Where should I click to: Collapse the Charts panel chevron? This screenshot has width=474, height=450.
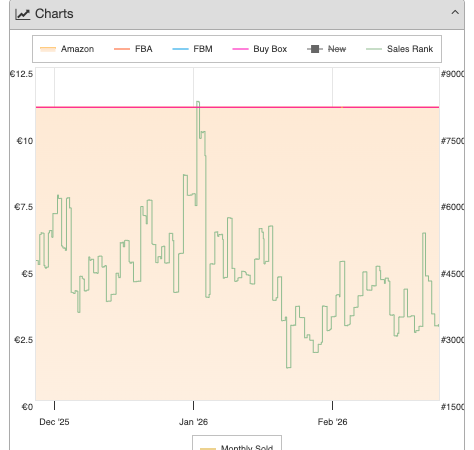455,13
